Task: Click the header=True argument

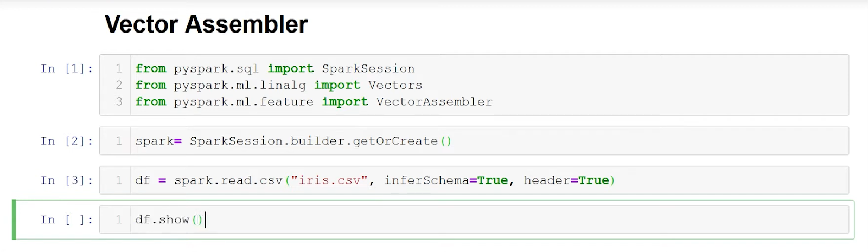Action: (566, 180)
